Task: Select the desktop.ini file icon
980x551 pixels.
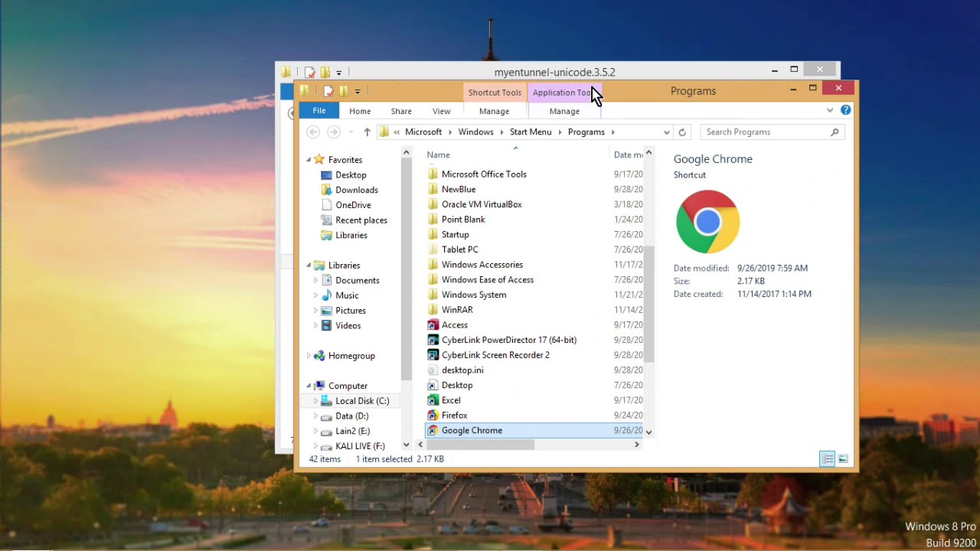Action: coord(433,370)
